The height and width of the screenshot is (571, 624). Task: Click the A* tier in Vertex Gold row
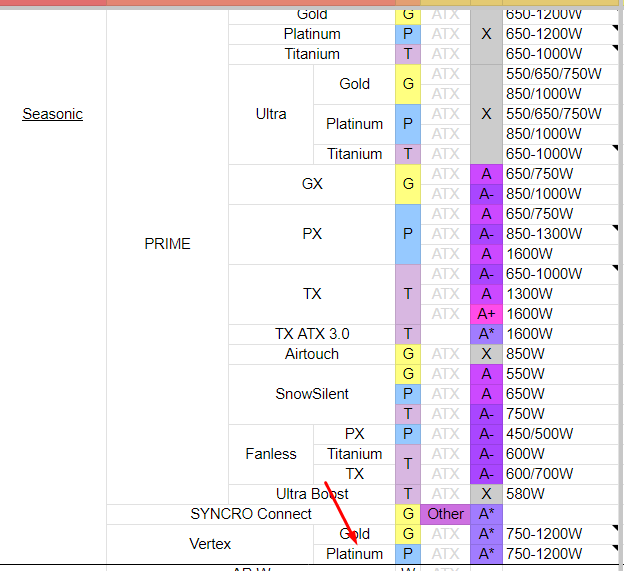(x=486, y=534)
